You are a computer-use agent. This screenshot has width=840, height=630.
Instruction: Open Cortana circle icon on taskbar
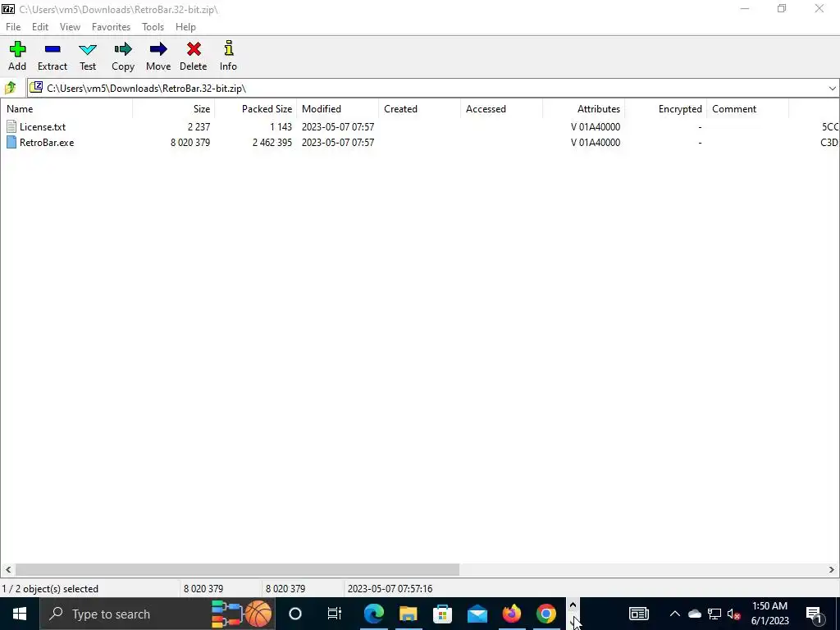(295, 614)
